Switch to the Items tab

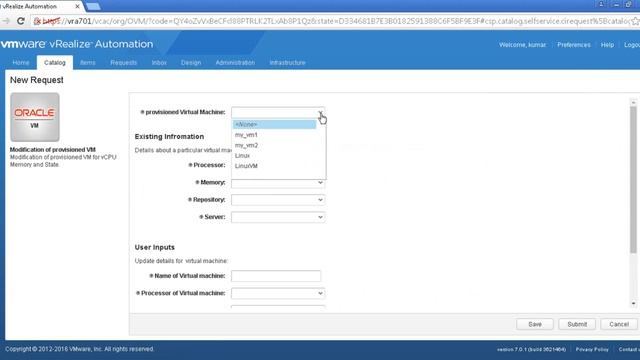[87, 62]
